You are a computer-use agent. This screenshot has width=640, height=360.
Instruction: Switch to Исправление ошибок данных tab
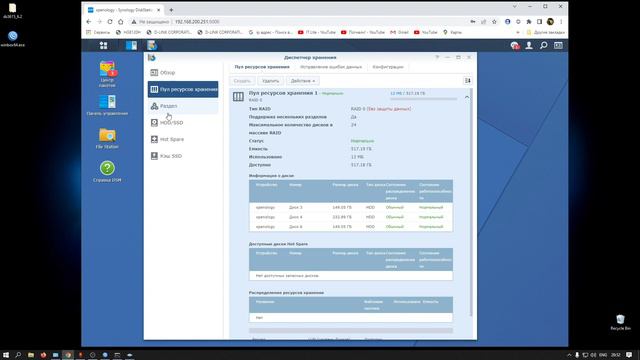click(x=331, y=67)
